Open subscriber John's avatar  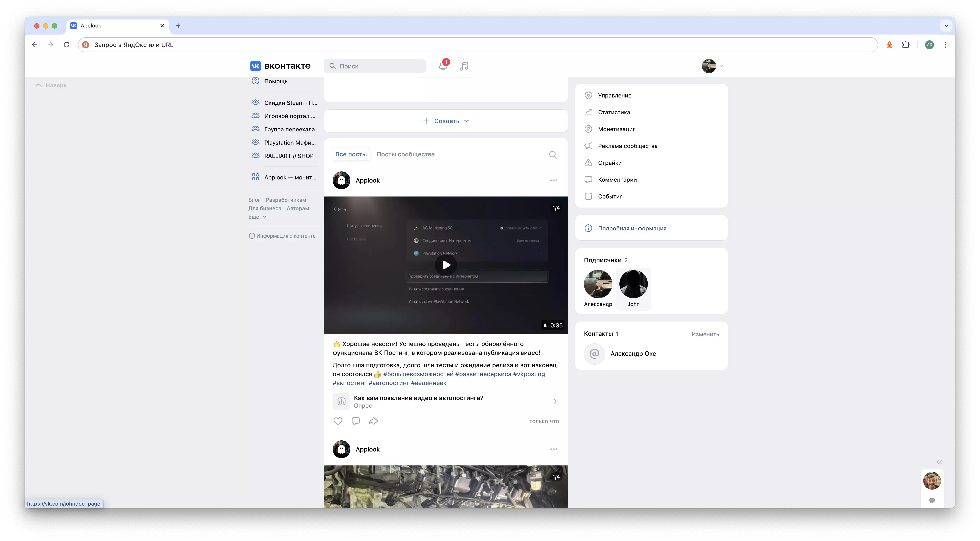[x=633, y=284]
